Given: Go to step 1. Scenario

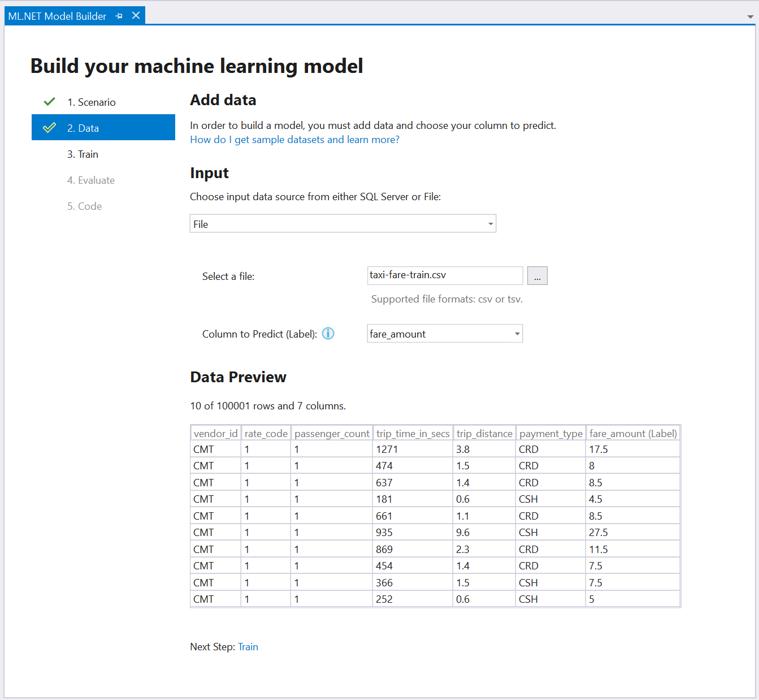Looking at the screenshot, I should point(91,102).
